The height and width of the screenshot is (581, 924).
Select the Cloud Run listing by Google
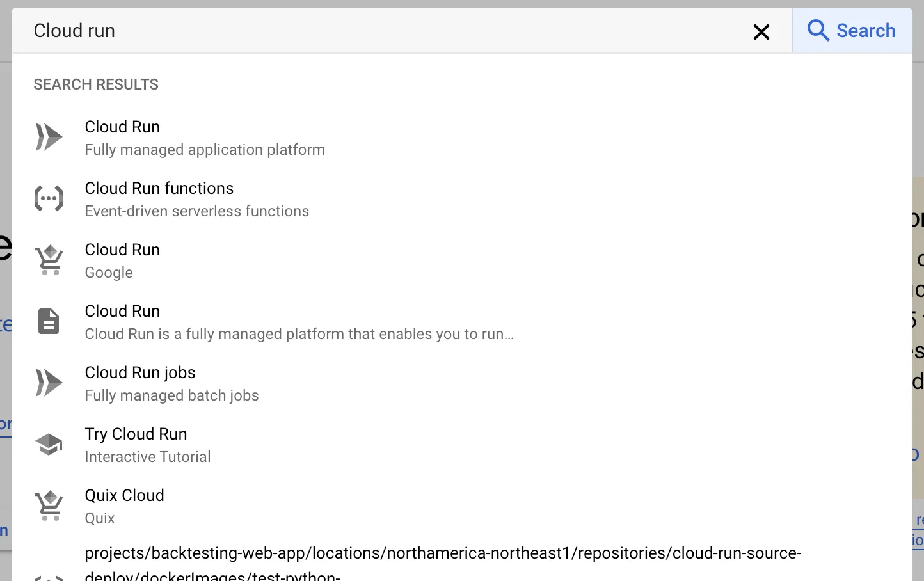point(122,260)
